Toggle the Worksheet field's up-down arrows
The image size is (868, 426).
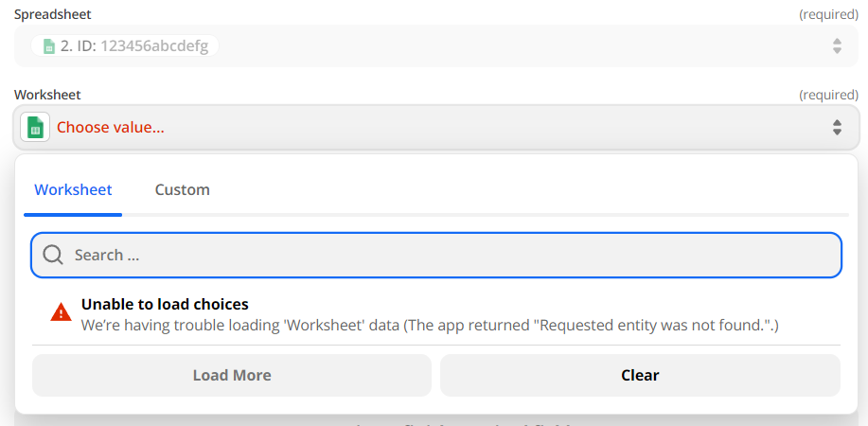(837, 128)
